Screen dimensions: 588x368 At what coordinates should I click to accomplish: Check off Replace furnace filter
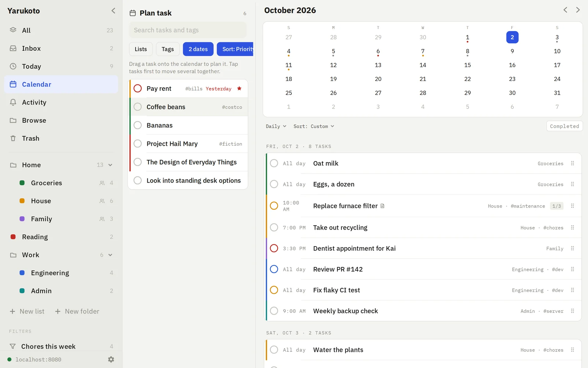(x=274, y=206)
